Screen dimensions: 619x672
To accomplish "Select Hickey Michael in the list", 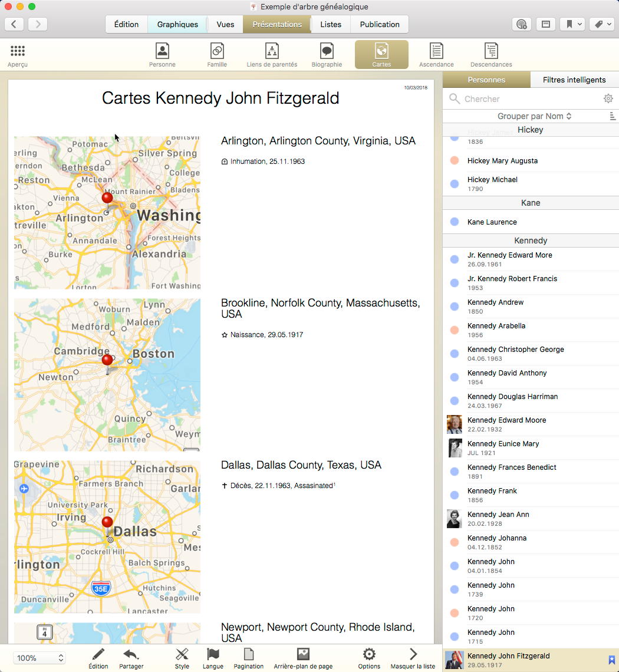I will [x=531, y=184].
